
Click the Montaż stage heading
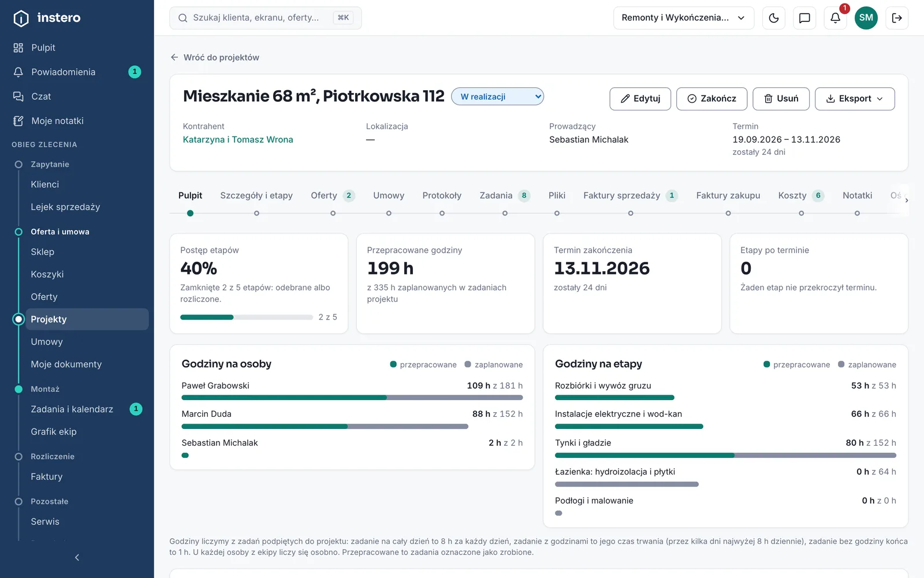[45, 389]
